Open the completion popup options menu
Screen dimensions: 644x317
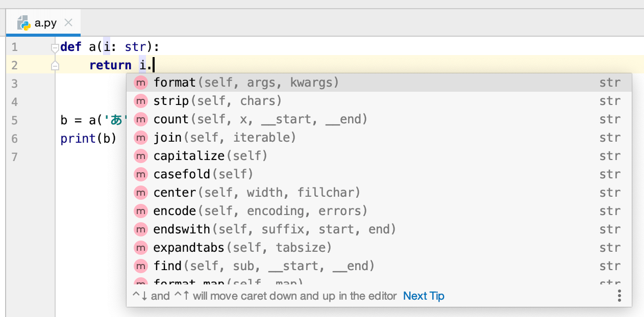[619, 296]
